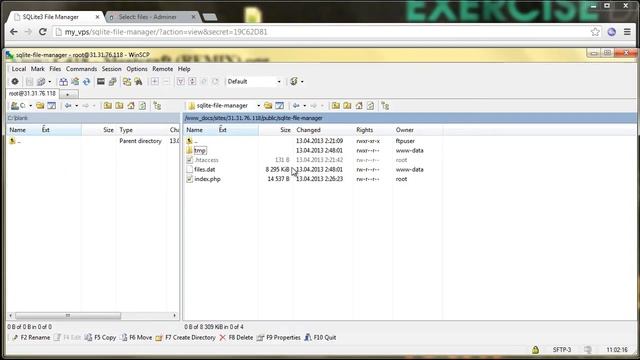Click browser reload button

(x=42, y=32)
